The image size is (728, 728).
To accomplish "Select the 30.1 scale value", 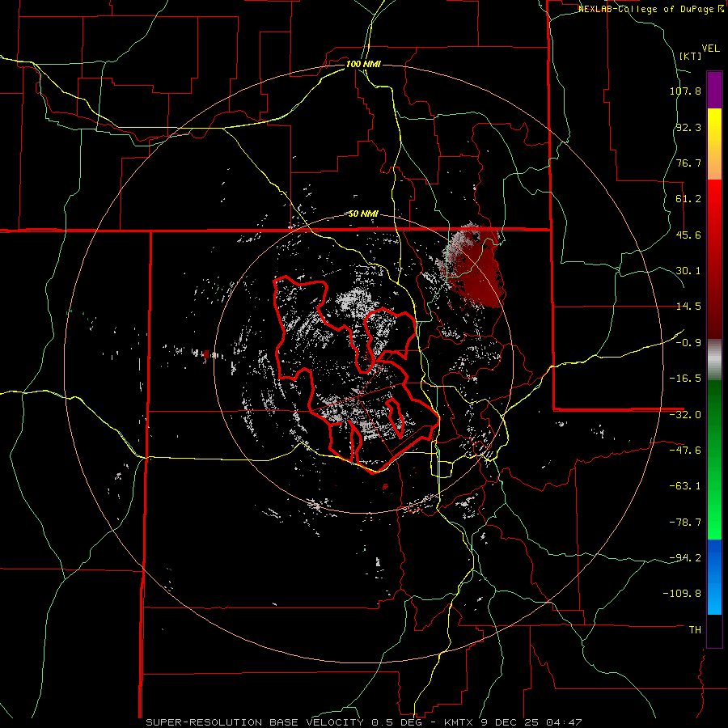I will coord(688,271).
